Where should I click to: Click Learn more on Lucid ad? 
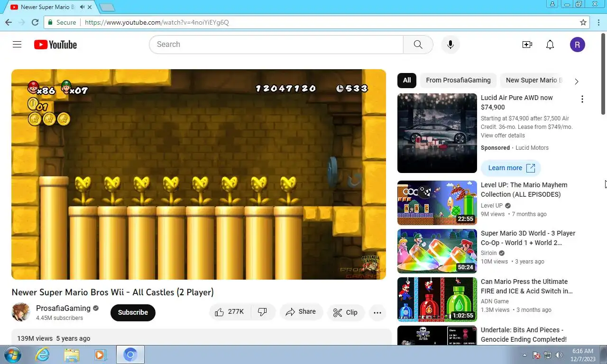click(511, 168)
